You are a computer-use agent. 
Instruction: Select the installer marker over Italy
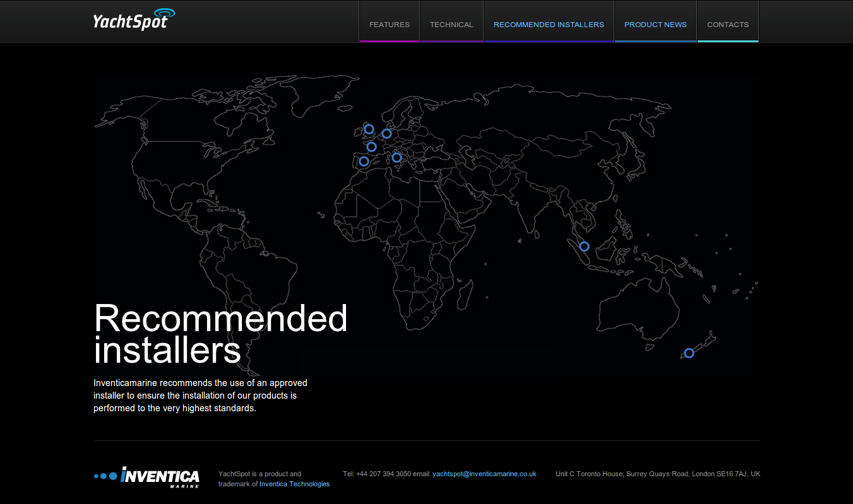pos(397,157)
